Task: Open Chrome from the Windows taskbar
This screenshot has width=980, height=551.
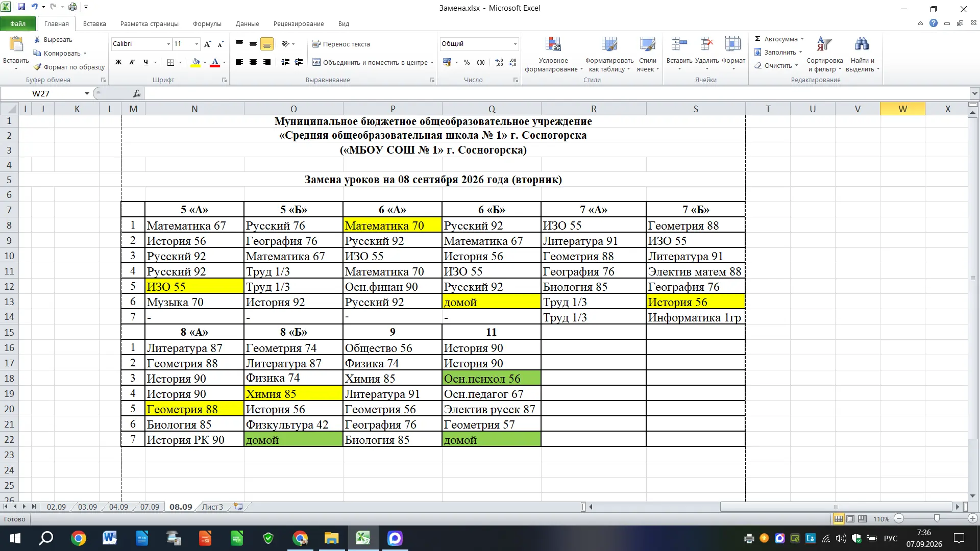Action: (78, 538)
